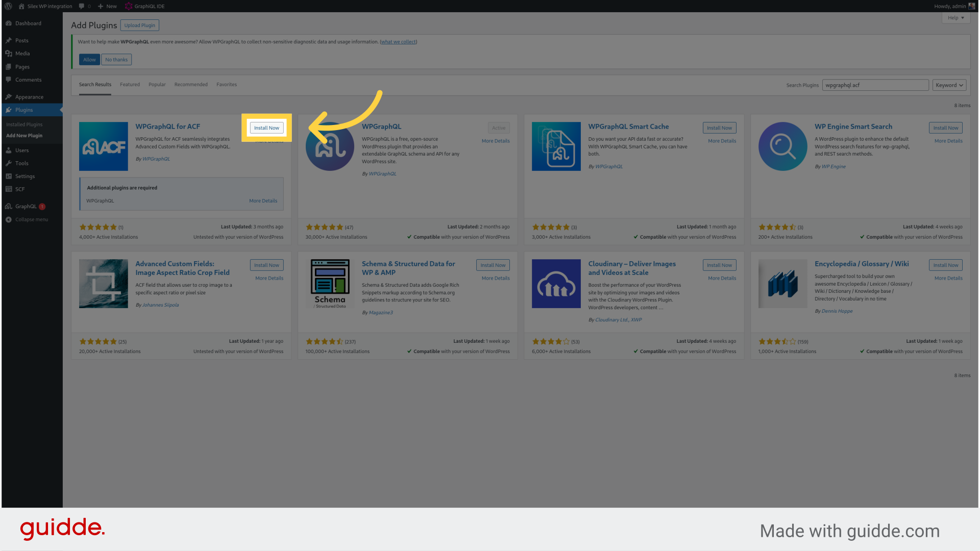Click Upload Plugin button
This screenshot has width=980, height=551.
click(139, 25)
